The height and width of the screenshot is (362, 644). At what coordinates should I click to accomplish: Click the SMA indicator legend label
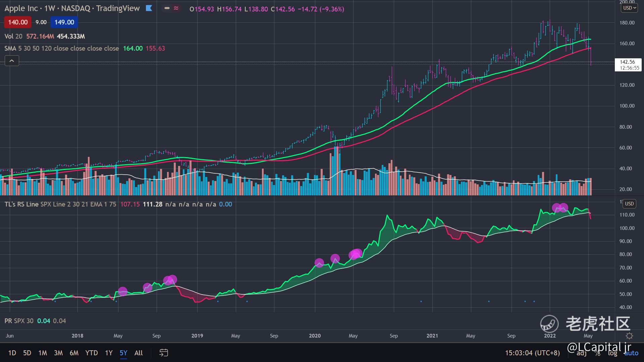(10, 48)
